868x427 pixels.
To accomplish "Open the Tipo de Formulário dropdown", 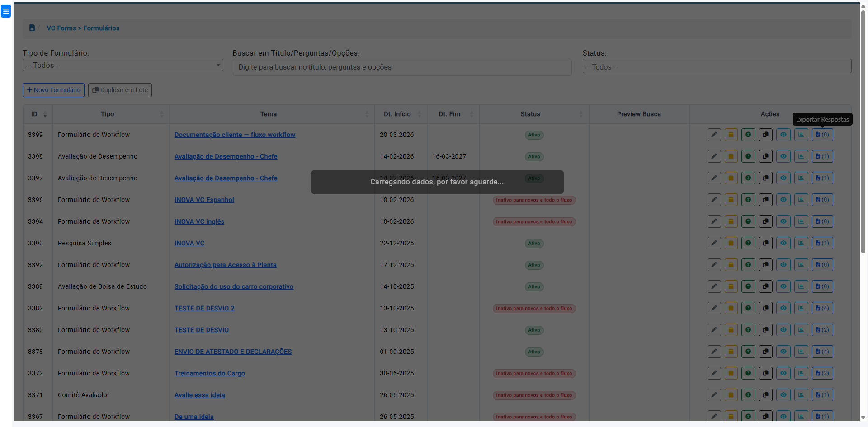I will 123,66.
